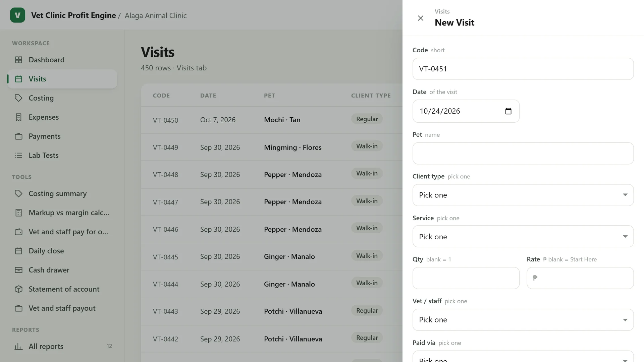Screen dimensions: 644x362
Task: Click the DATE column header
Action: [208, 96]
